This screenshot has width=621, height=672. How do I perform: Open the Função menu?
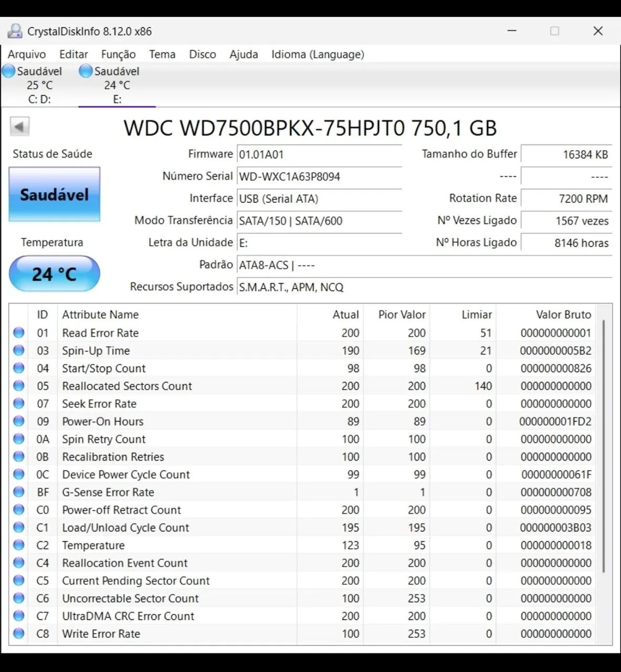(118, 54)
